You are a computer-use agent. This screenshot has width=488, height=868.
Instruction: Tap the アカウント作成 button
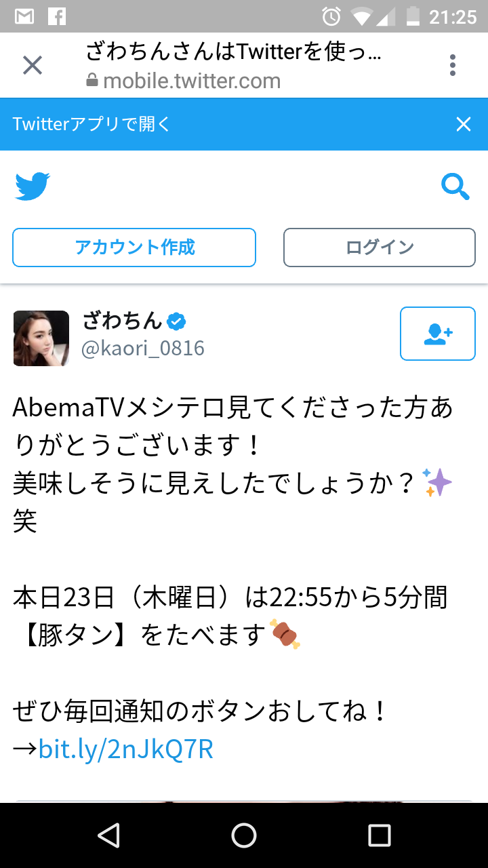[x=134, y=248]
